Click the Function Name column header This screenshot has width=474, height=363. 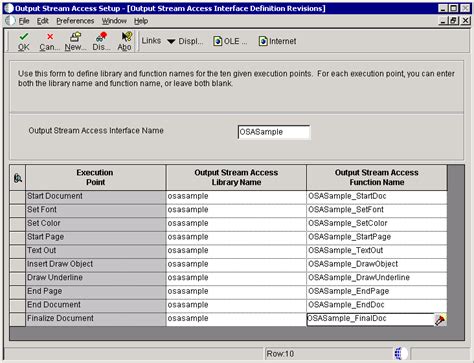(377, 177)
